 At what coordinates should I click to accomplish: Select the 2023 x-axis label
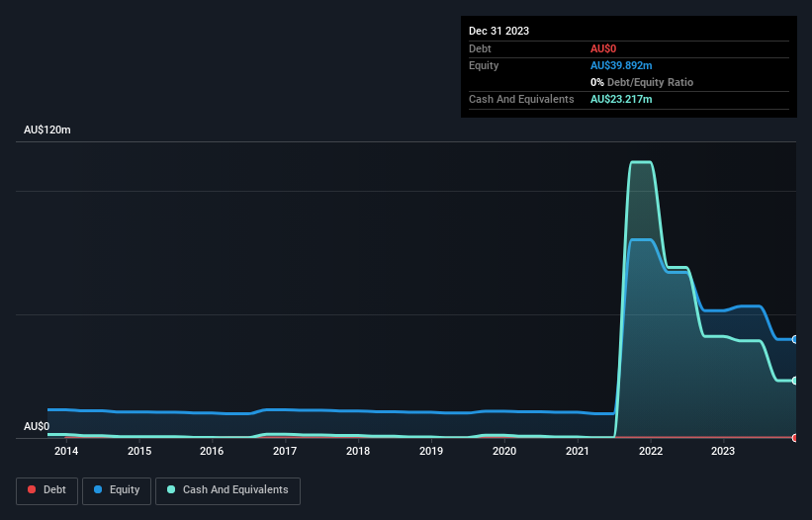[723, 451]
